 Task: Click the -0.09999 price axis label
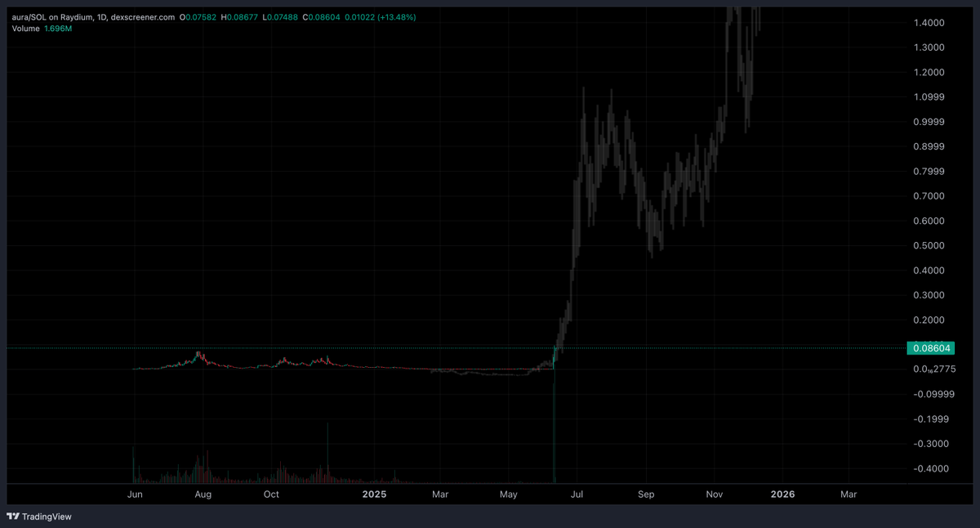pos(933,394)
